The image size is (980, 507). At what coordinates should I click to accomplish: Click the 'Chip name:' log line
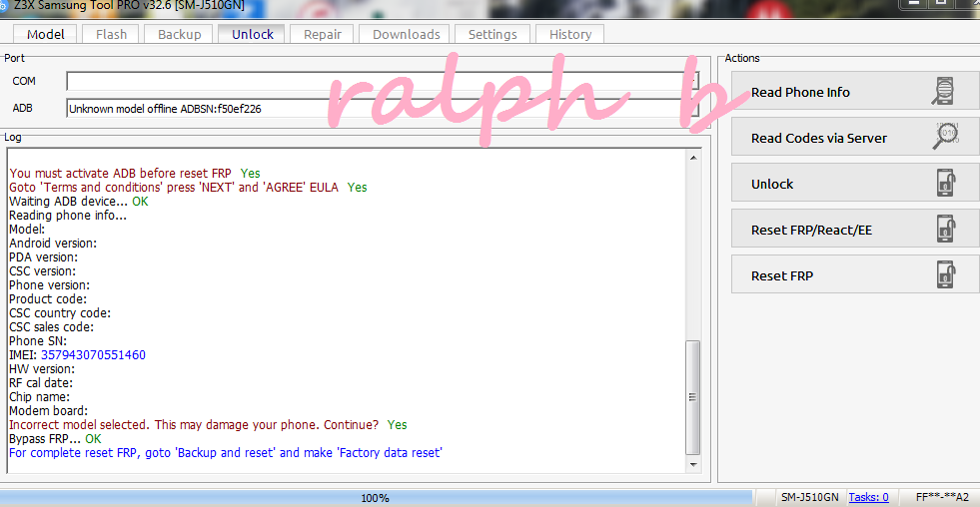[x=39, y=397]
